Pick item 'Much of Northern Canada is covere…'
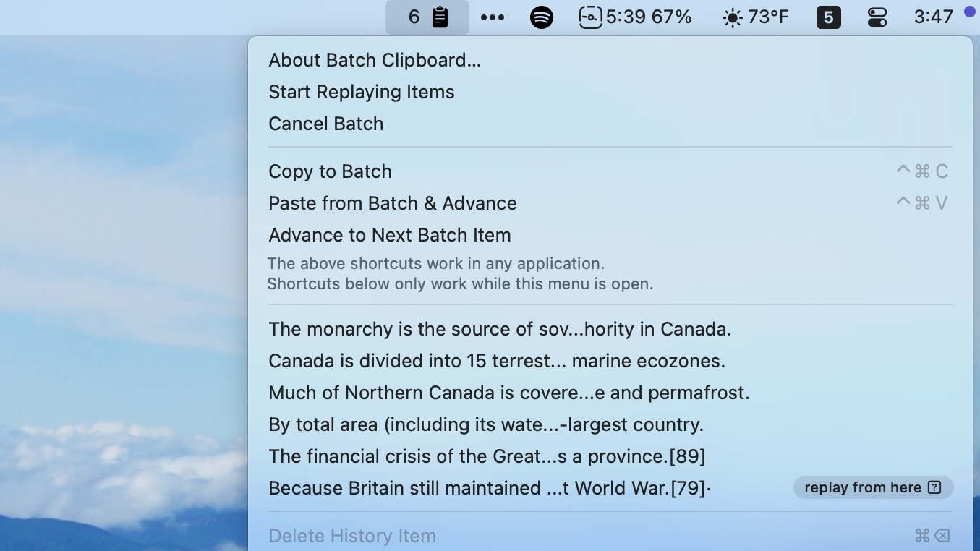The width and height of the screenshot is (980, 551). coord(610,393)
